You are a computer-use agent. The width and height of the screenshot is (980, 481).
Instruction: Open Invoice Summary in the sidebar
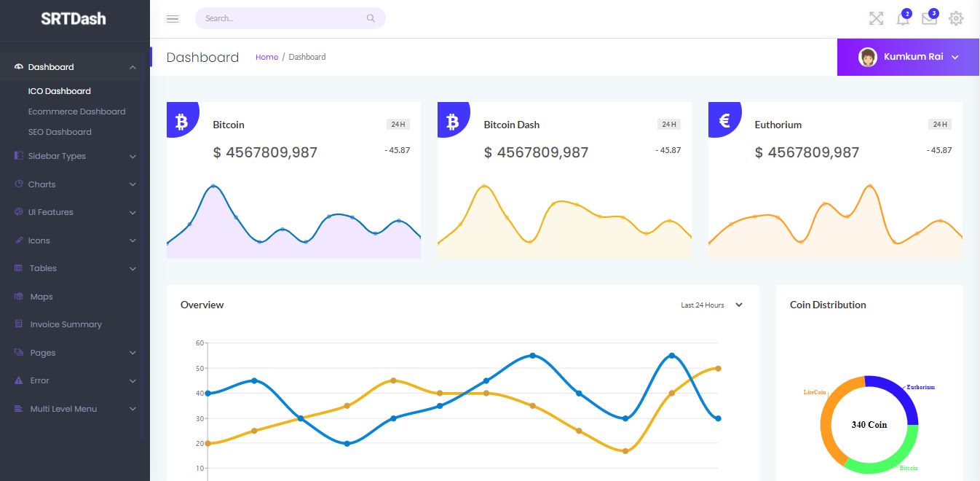click(x=66, y=324)
